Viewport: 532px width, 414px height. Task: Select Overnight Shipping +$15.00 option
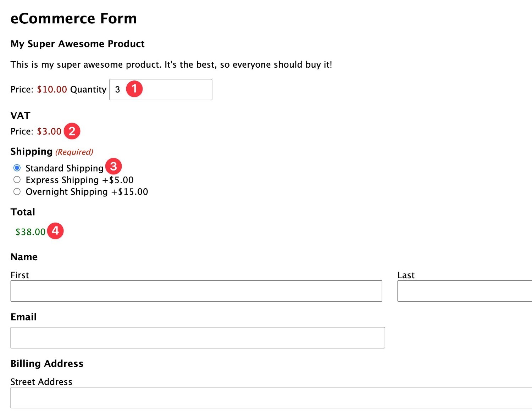pos(17,191)
